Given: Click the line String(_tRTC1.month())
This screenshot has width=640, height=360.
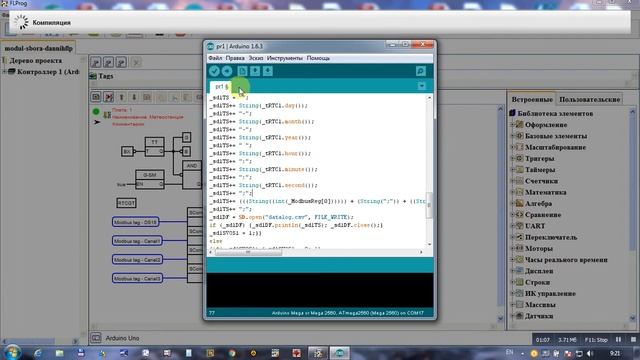Looking at the screenshot, I should [x=261, y=122].
